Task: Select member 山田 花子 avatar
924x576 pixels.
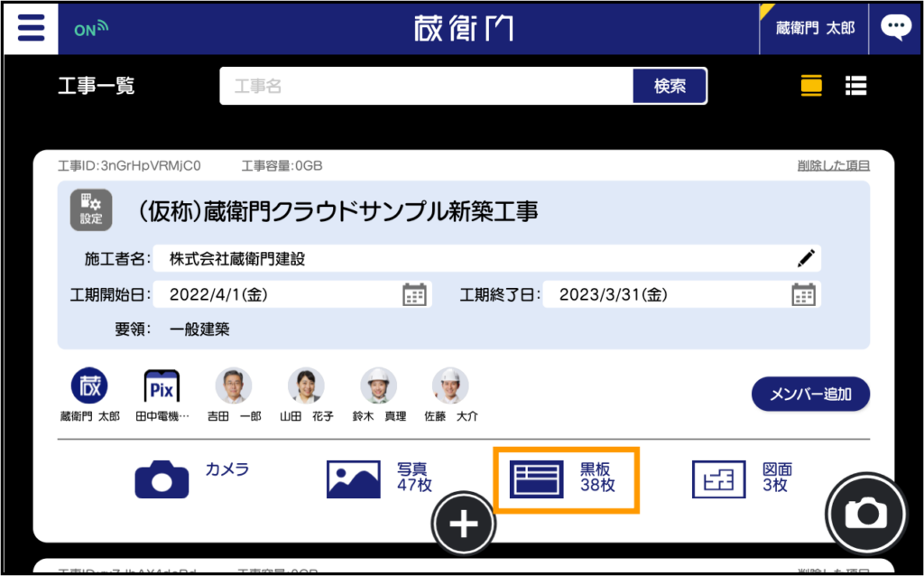Action: tap(306, 386)
